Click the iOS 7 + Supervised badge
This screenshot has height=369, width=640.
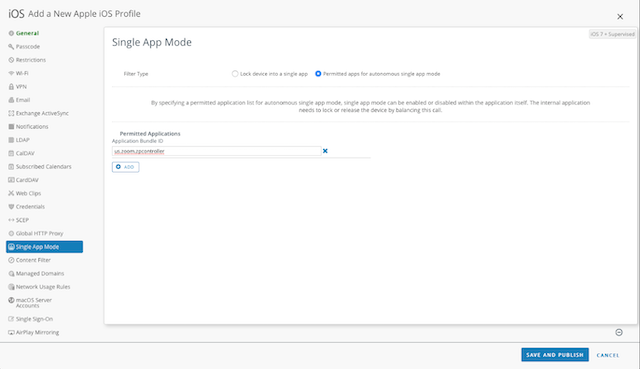click(x=612, y=34)
